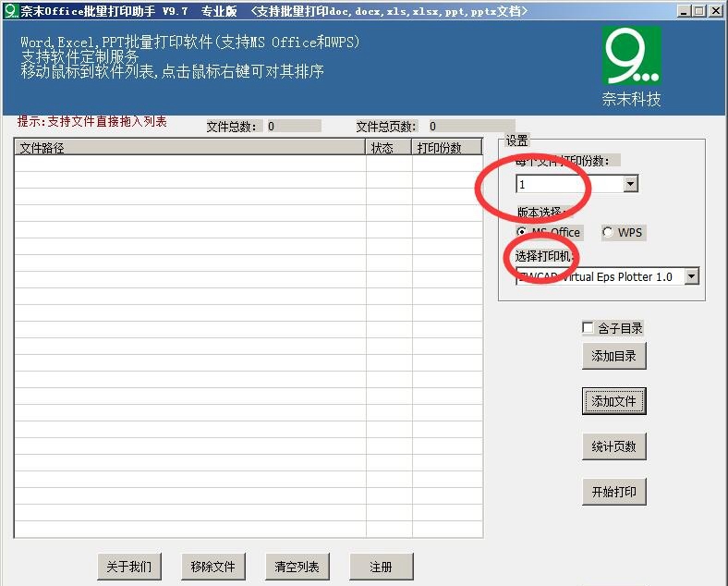The height and width of the screenshot is (586, 728).
Task: Maximize the window
Action: (698, 11)
